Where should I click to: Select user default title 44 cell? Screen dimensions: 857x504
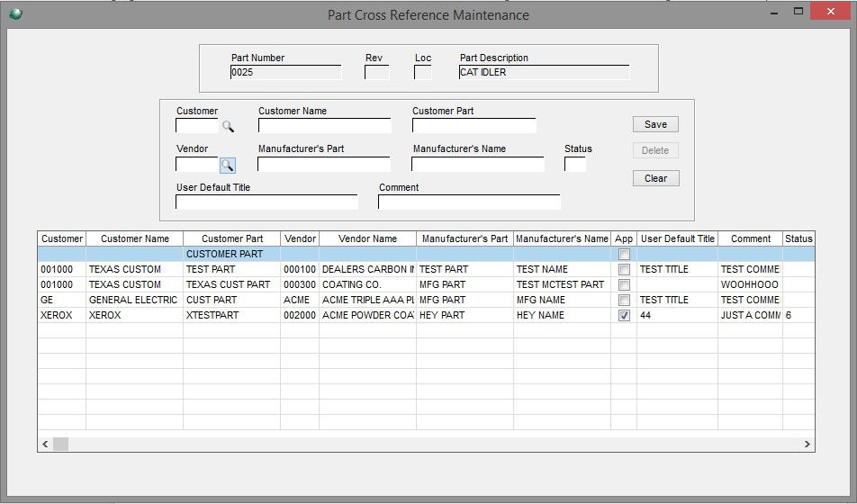point(678,315)
